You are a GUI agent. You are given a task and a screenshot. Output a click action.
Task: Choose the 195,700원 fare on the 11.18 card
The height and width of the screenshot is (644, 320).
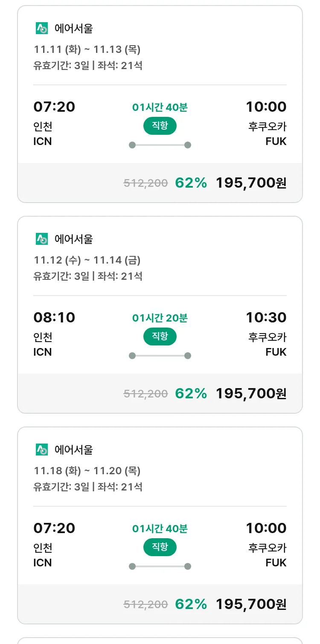point(251,604)
